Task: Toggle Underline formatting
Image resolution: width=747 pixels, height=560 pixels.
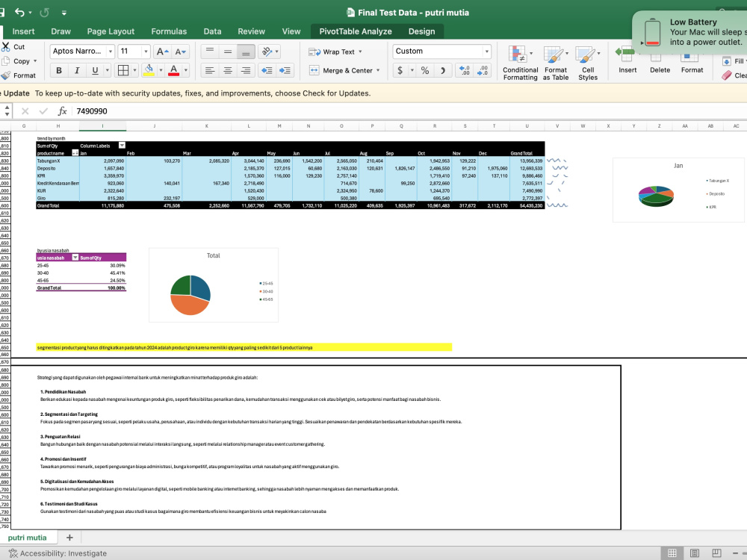Action: click(95, 70)
